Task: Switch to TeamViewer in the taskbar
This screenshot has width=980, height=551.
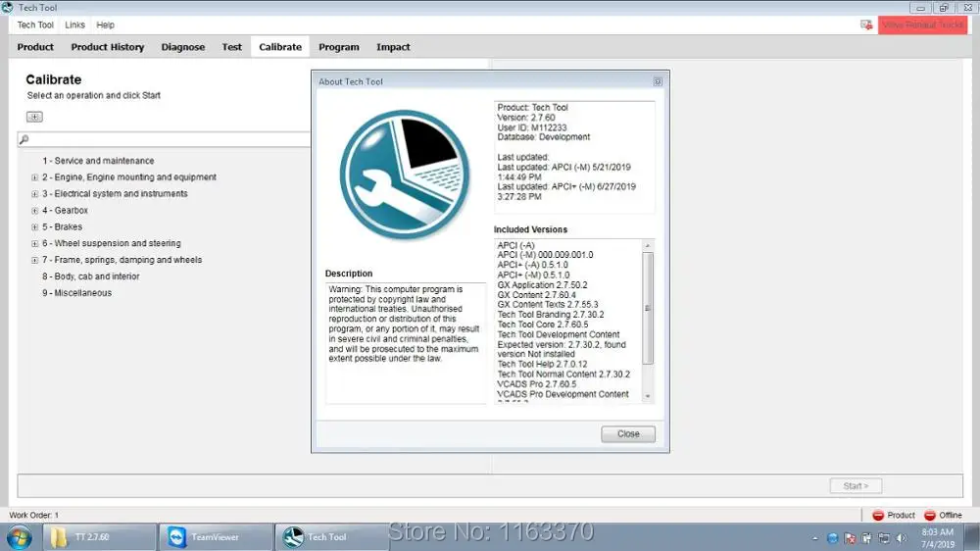Action: point(215,537)
